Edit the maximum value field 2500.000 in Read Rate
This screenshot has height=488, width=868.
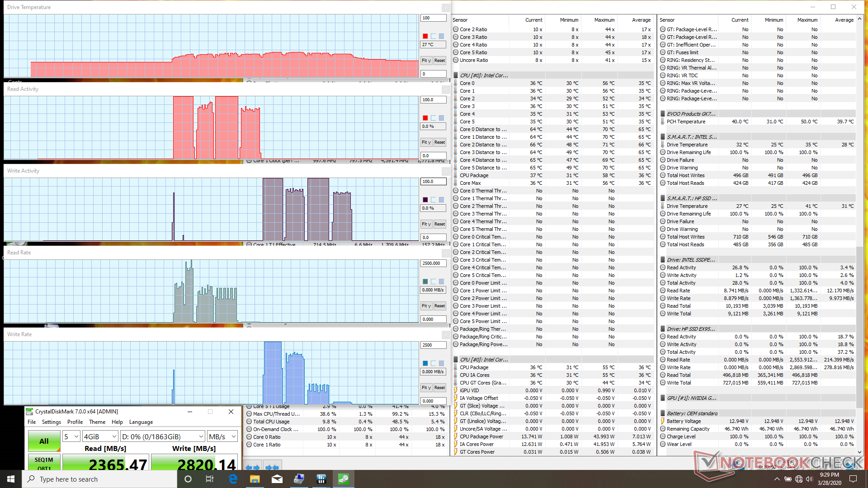click(433, 263)
